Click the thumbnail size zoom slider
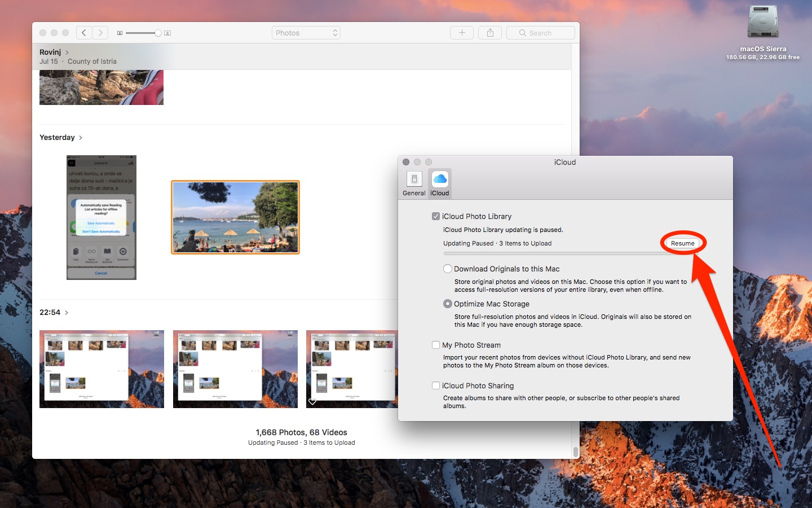 143,33
